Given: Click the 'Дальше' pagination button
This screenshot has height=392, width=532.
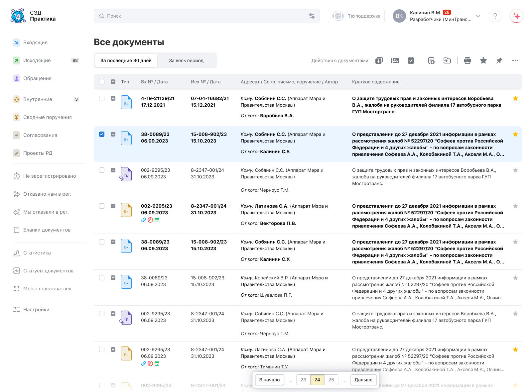Looking at the screenshot, I should click(x=363, y=380).
